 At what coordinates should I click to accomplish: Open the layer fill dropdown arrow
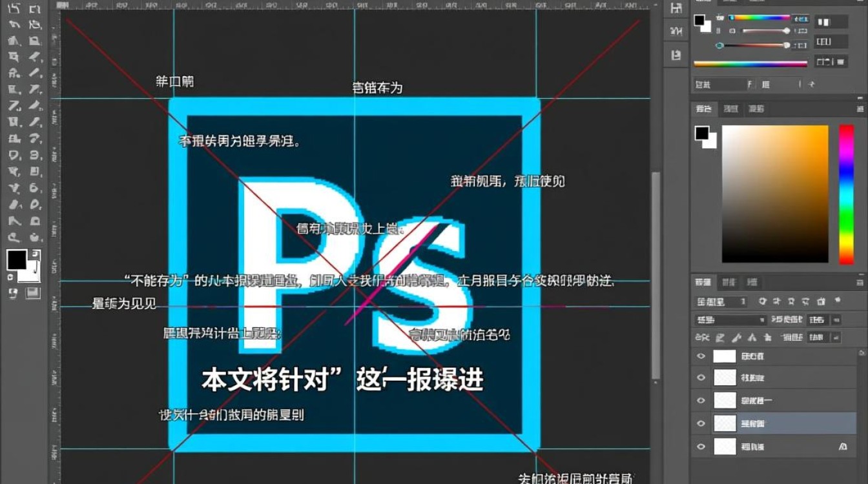pos(836,337)
